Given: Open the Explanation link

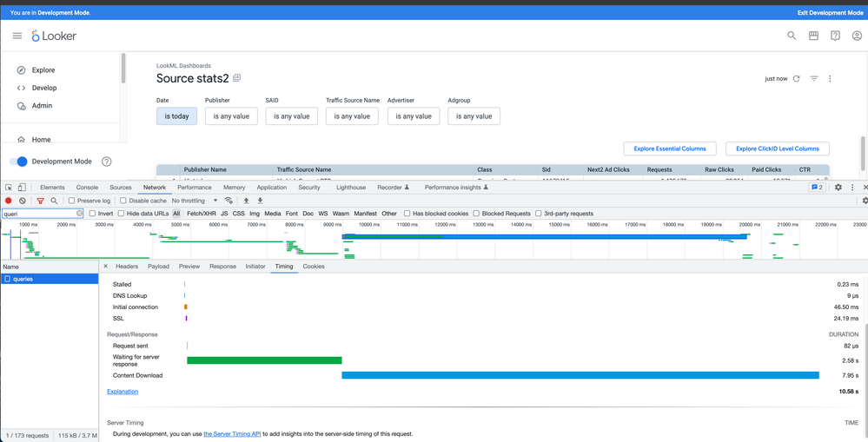Looking at the screenshot, I should (x=123, y=391).
